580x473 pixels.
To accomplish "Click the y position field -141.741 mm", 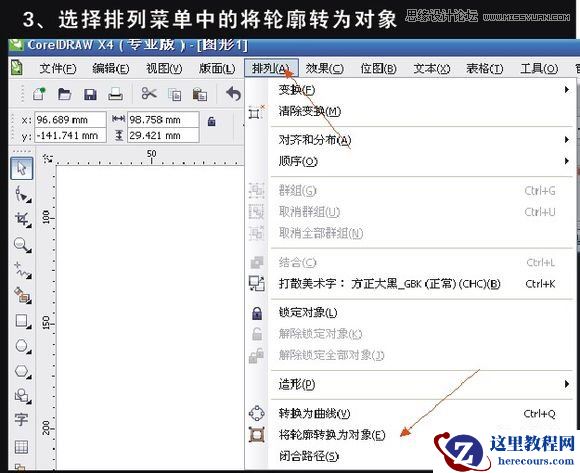I will pos(70,135).
